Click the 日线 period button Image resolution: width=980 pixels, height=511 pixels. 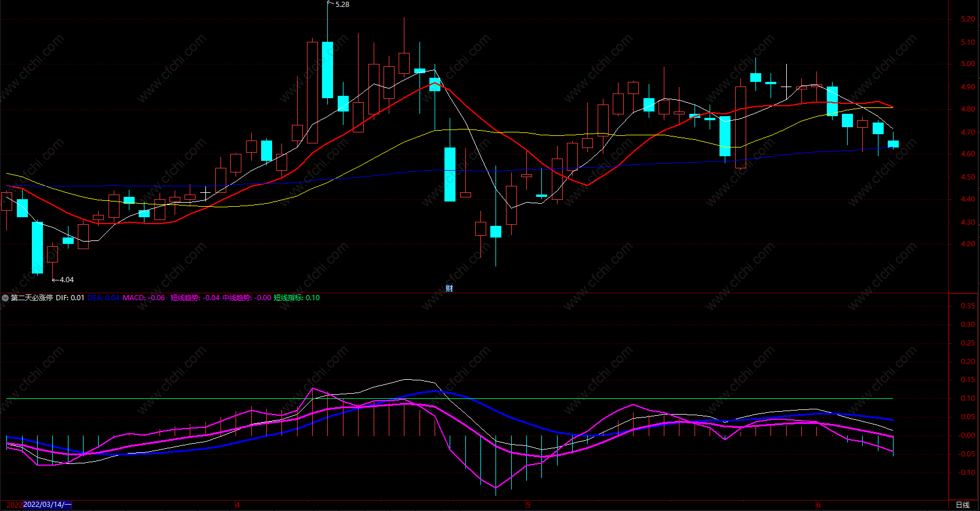pyautogui.click(x=963, y=505)
